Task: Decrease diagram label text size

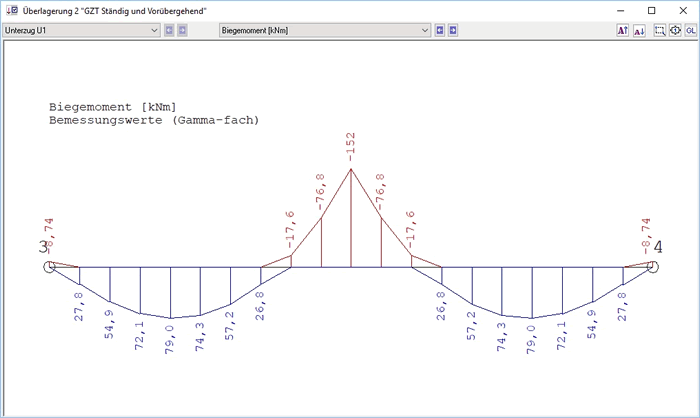Action: 639,30
